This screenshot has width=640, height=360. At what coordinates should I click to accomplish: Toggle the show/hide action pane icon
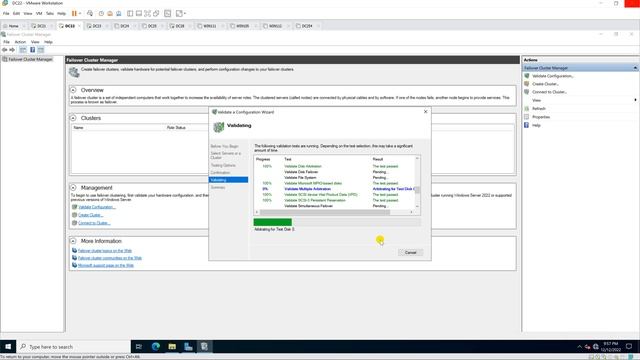41,50
